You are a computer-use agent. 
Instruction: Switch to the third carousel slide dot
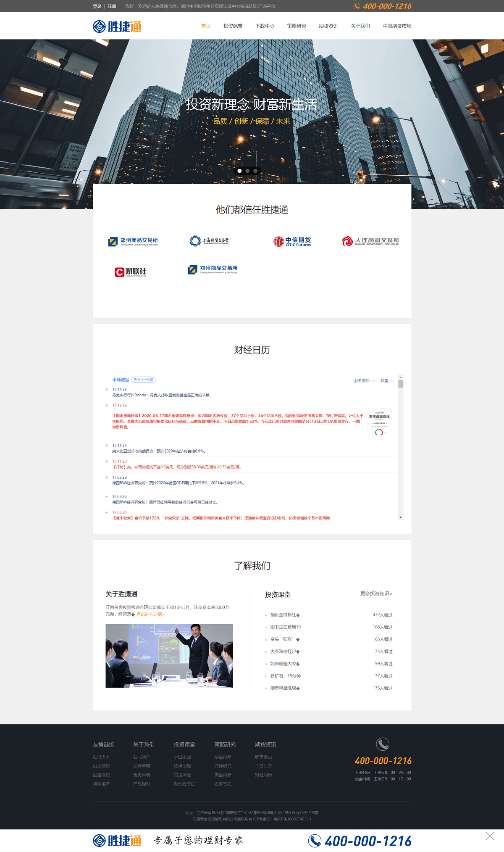pyautogui.click(x=255, y=171)
